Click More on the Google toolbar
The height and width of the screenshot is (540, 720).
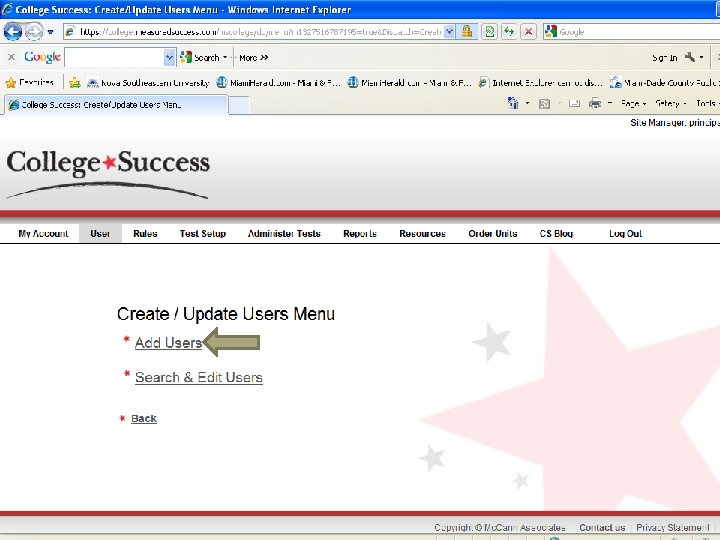click(x=253, y=58)
